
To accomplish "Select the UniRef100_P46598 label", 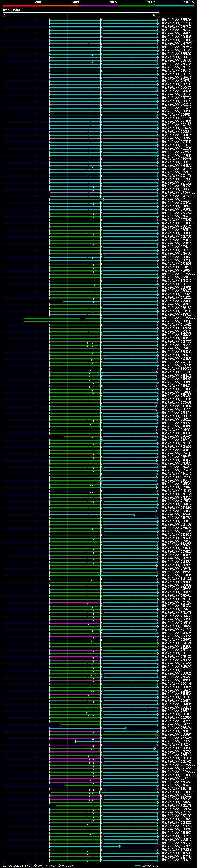I will pyautogui.click(x=176, y=853).
